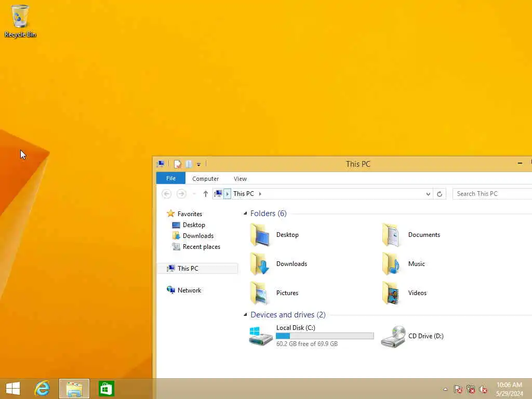Viewport: 532px width, 399px height.
Task: Click the This PC icon in the title bar
Action: [x=161, y=164]
